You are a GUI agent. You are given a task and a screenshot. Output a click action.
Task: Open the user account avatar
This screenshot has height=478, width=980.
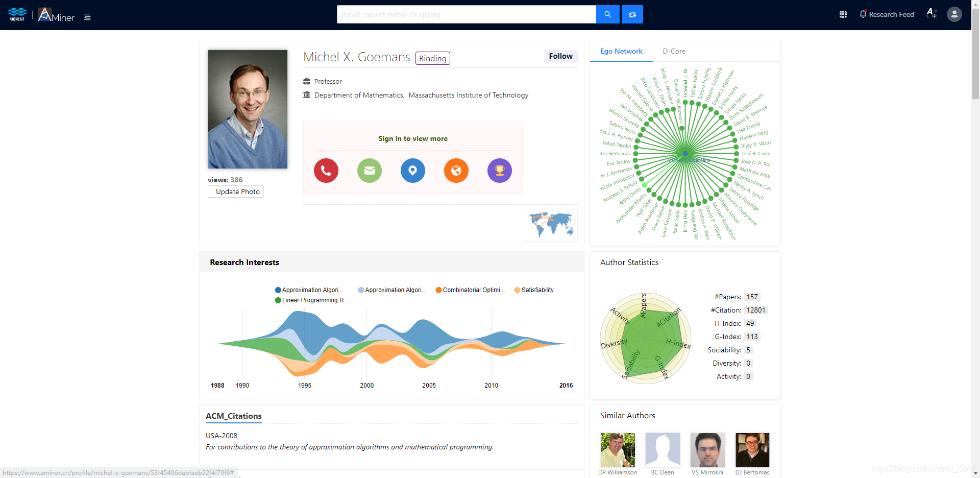[x=954, y=14]
